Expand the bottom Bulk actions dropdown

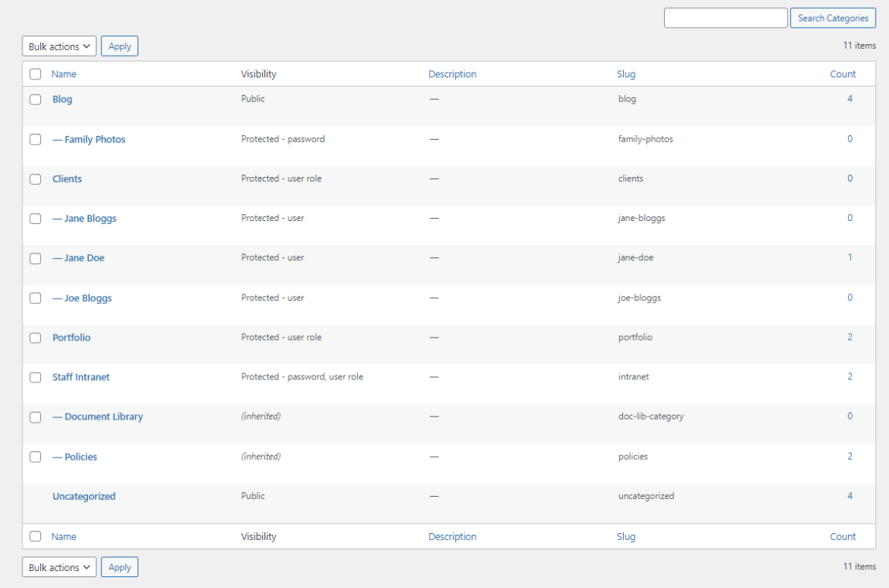point(60,567)
